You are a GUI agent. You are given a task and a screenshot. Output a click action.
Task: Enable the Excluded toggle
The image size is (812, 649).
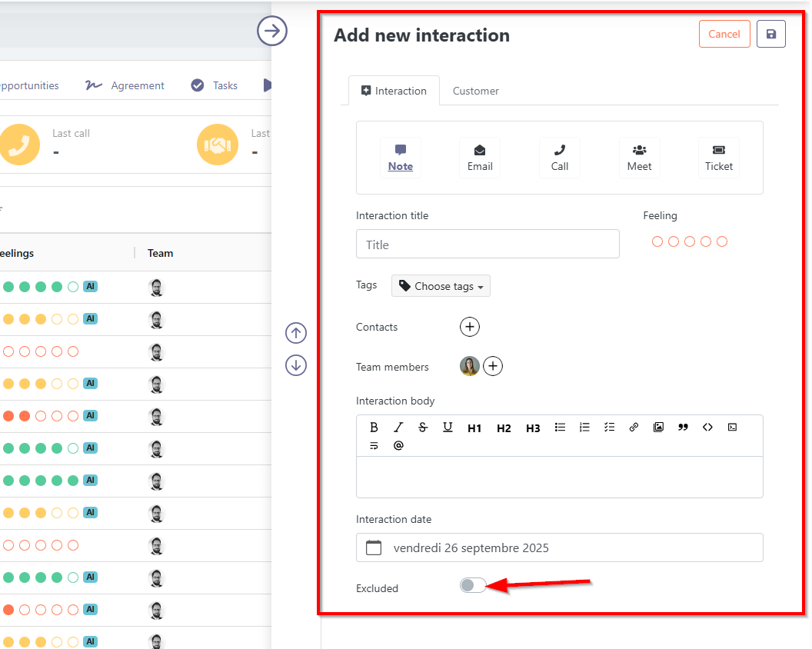pyautogui.click(x=473, y=586)
